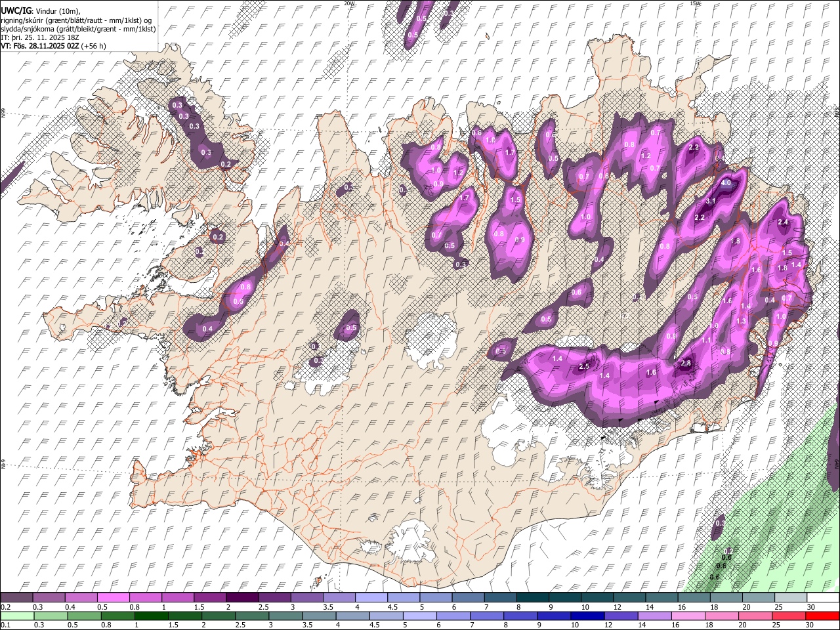
Task: Click the 1.3 snowfall value label
Action: coord(742,322)
